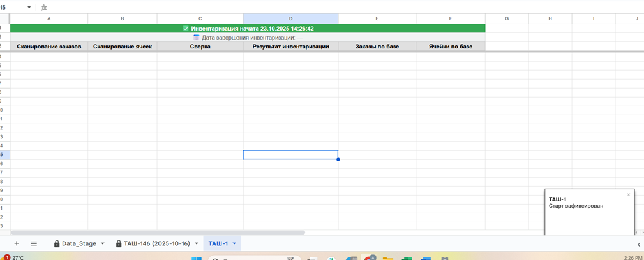The image size is (644, 260).
Task: Click the calendar icon beside 'Дата завершения инвентаризации'
Action: [x=197, y=38]
